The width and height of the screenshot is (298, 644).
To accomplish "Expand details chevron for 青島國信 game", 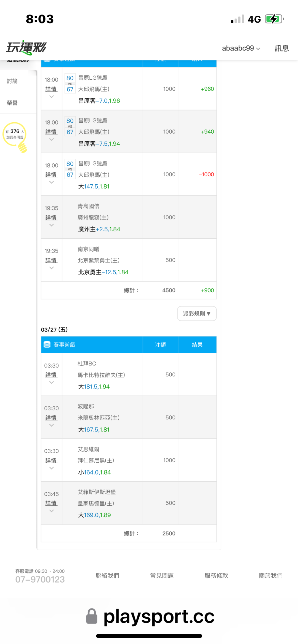I will [x=51, y=225].
